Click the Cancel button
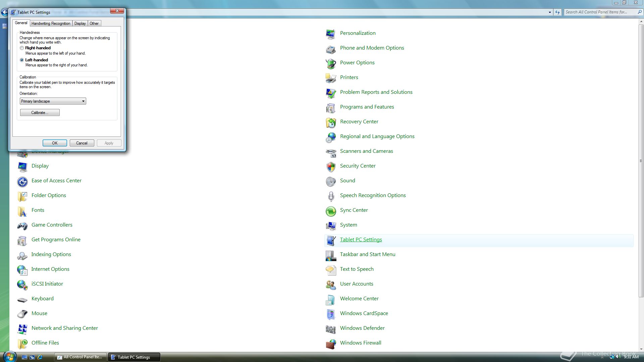644x362 pixels. pyautogui.click(x=82, y=143)
